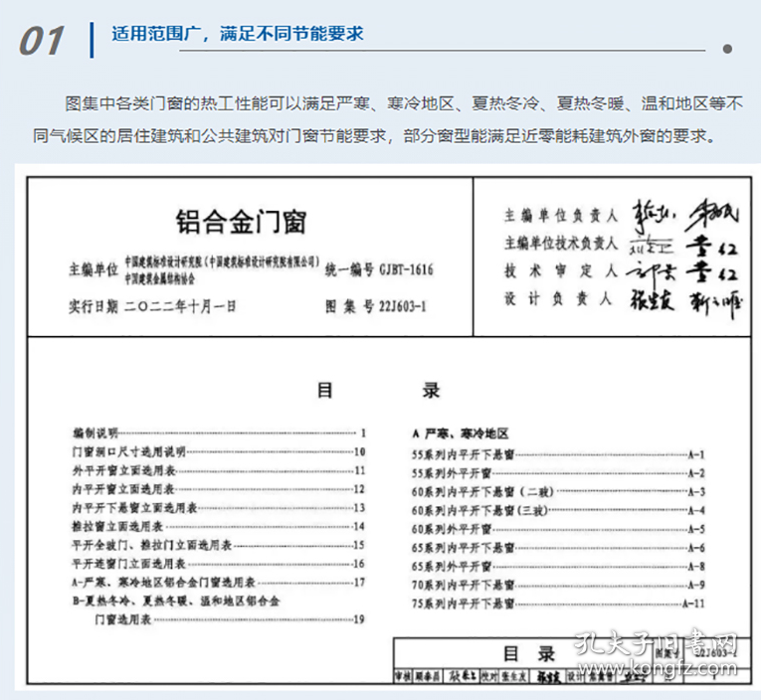This screenshot has width=761, height=700.
Task: Click the contents entry 推拉窗立面选用表
Action: (x=219, y=526)
